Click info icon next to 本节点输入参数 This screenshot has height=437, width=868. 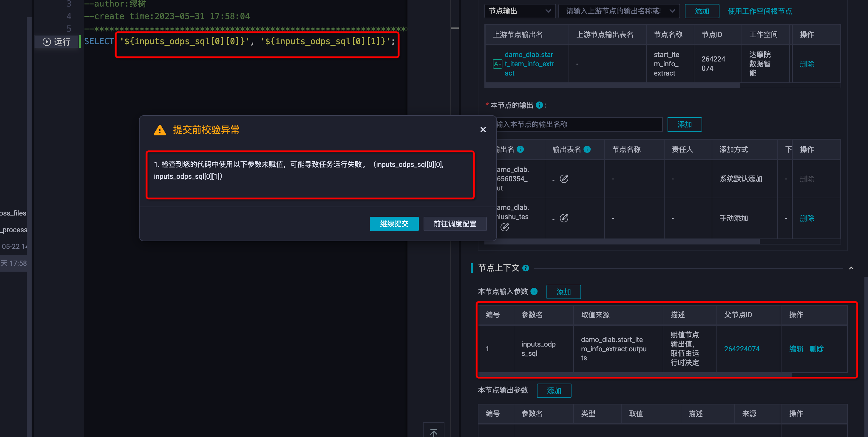pos(534,291)
